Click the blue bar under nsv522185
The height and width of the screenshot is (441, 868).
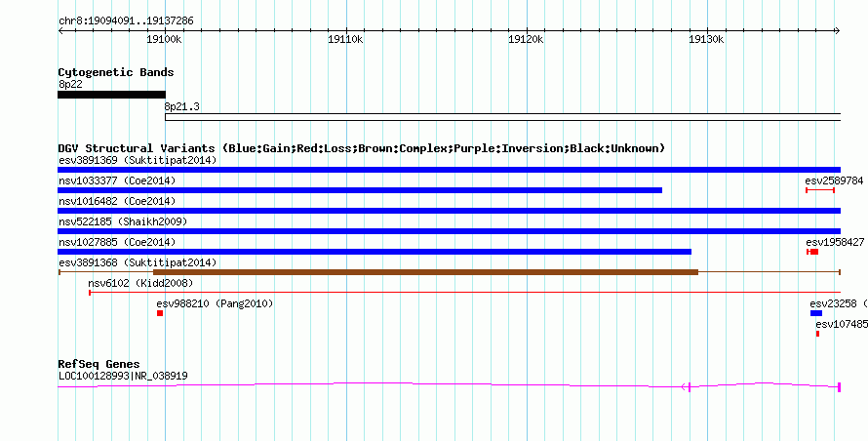click(x=450, y=231)
